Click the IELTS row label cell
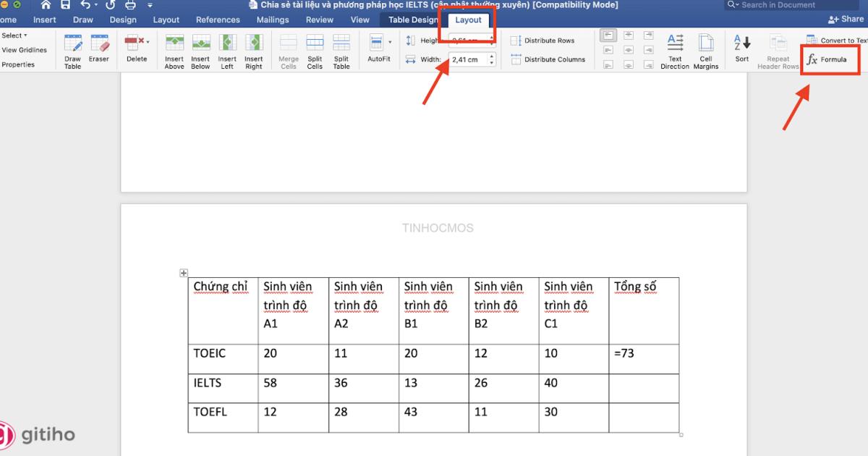Image resolution: width=868 pixels, height=456 pixels. (223, 389)
